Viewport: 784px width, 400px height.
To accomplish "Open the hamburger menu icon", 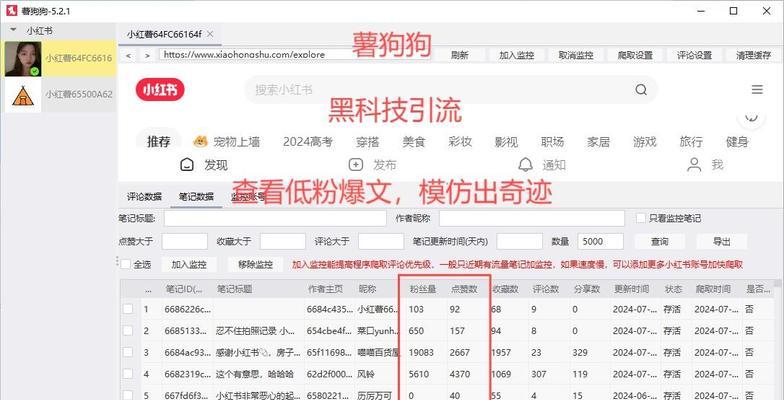I will 757,90.
